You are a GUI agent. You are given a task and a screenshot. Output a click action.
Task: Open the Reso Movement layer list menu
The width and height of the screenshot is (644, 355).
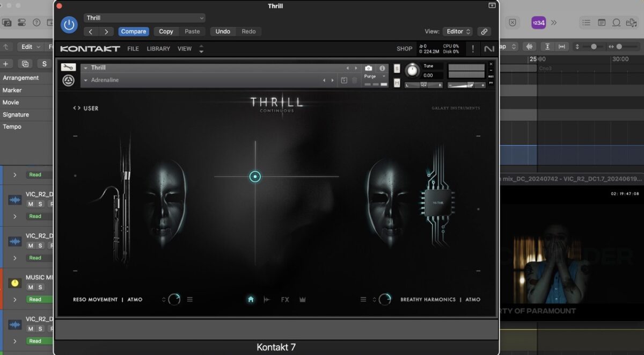point(190,300)
